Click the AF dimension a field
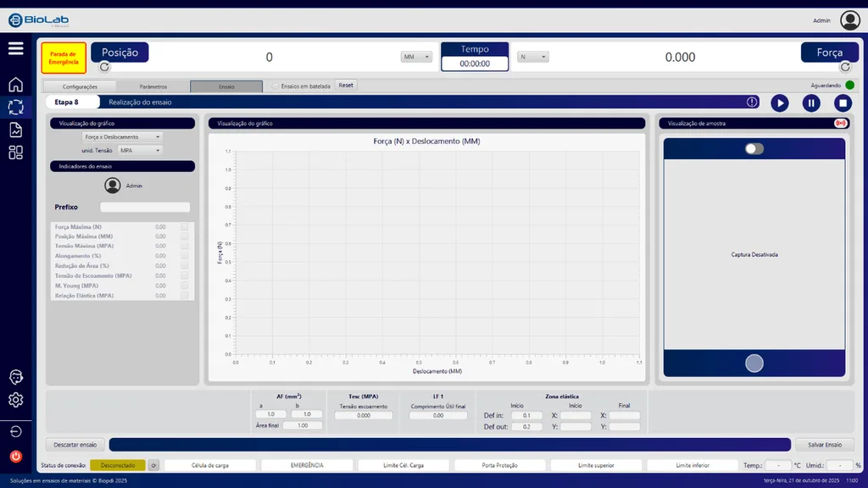Viewport: 868px width, 488px height. coord(270,413)
